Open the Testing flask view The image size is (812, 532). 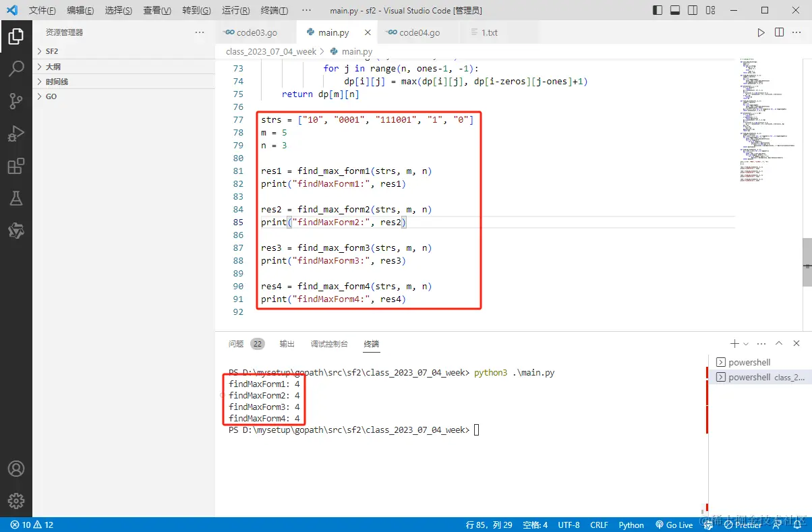(x=16, y=198)
